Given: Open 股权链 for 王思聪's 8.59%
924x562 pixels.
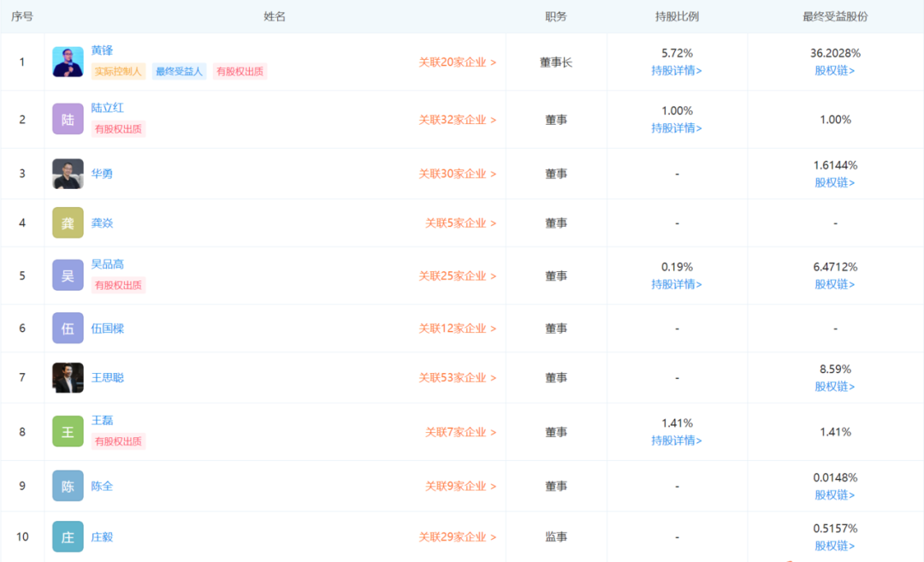Looking at the screenshot, I should pos(835,387).
